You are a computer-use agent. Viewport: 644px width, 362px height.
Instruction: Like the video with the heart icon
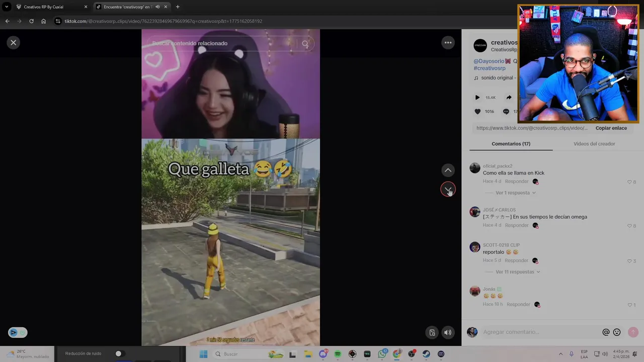(x=477, y=112)
